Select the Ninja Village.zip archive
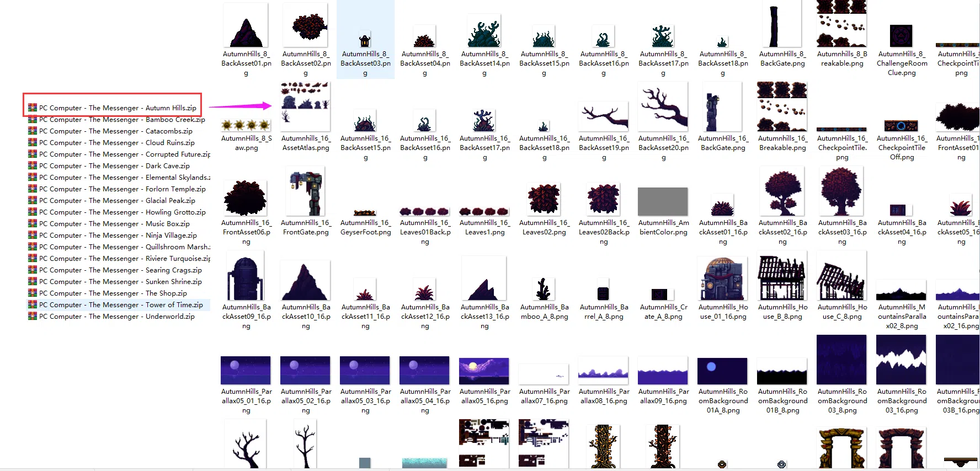This screenshot has width=980, height=471. point(113,235)
